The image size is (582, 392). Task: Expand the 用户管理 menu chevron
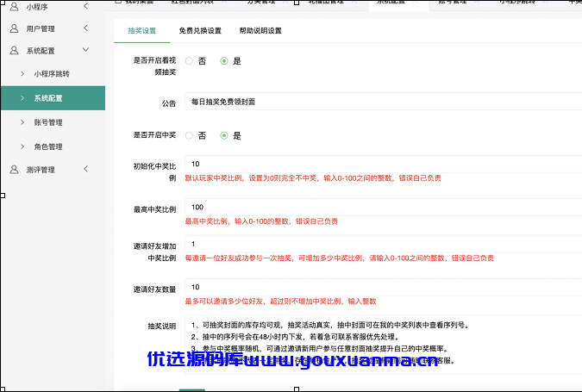[85, 28]
